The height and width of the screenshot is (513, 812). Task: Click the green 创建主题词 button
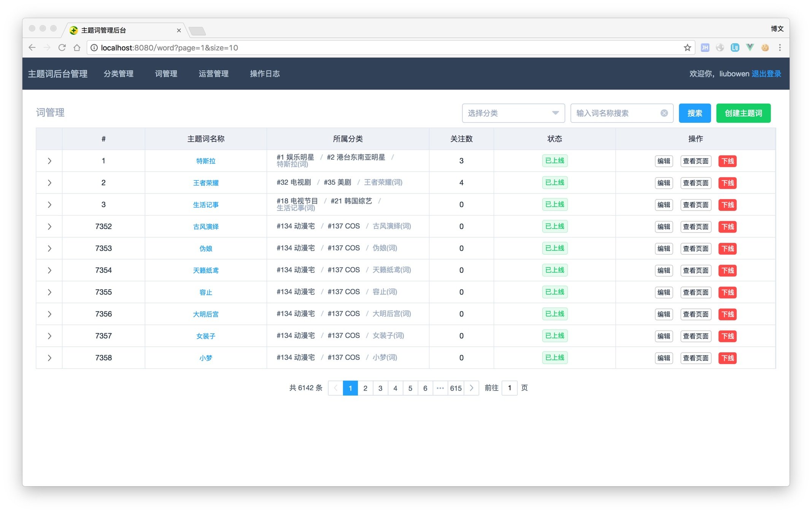tap(743, 113)
